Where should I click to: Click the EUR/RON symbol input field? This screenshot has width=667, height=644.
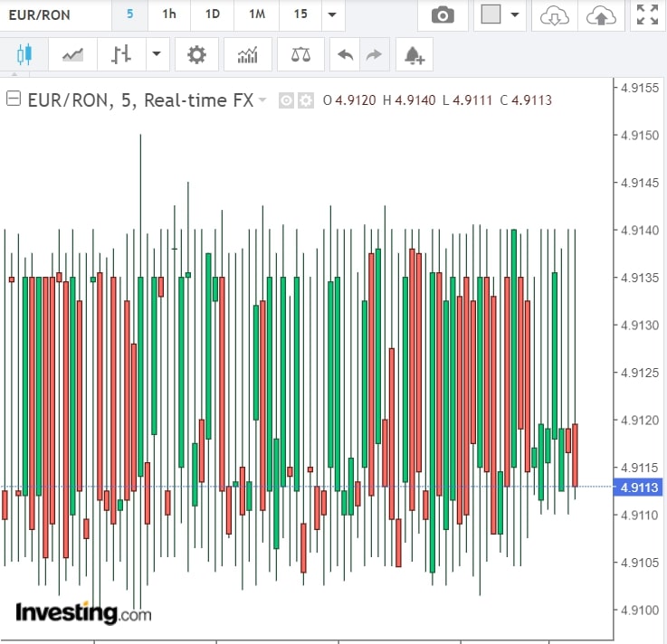[54, 15]
